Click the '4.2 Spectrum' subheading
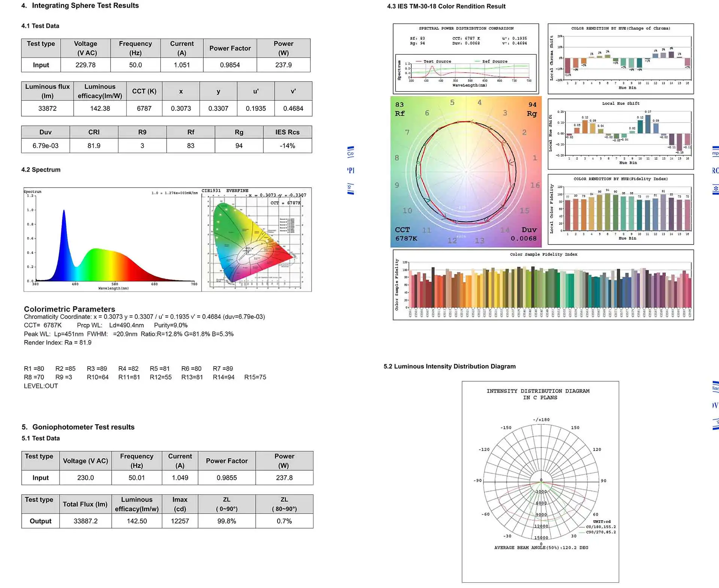719x588 pixels. click(41, 170)
